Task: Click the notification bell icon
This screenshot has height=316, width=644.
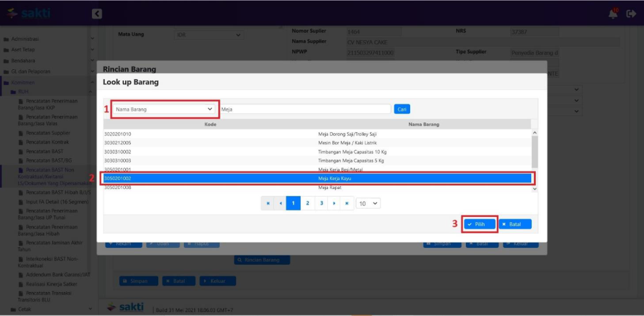Action: click(612, 14)
